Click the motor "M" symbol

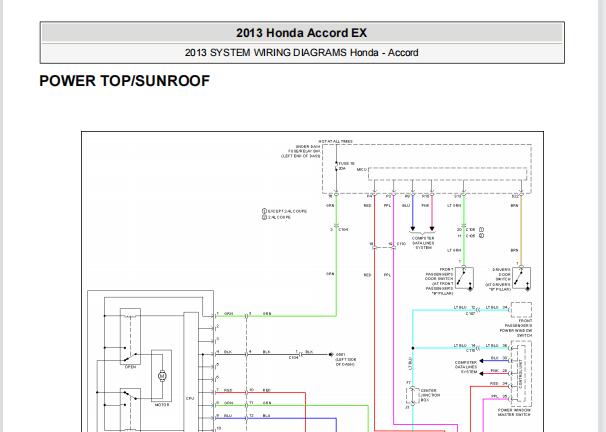pyautogui.click(x=162, y=376)
